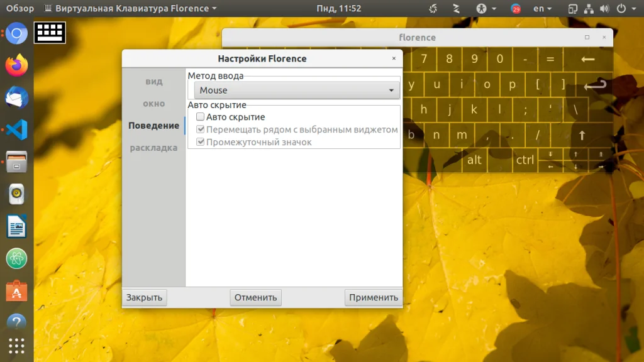The height and width of the screenshot is (362, 644).
Task: Click the sync arrows tray icon
Action: pyautogui.click(x=433, y=8)
